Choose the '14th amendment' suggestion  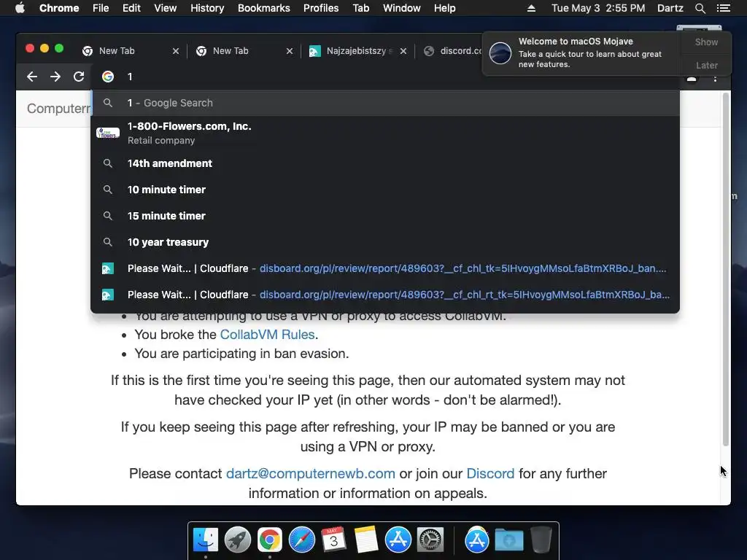click(385, 163)
